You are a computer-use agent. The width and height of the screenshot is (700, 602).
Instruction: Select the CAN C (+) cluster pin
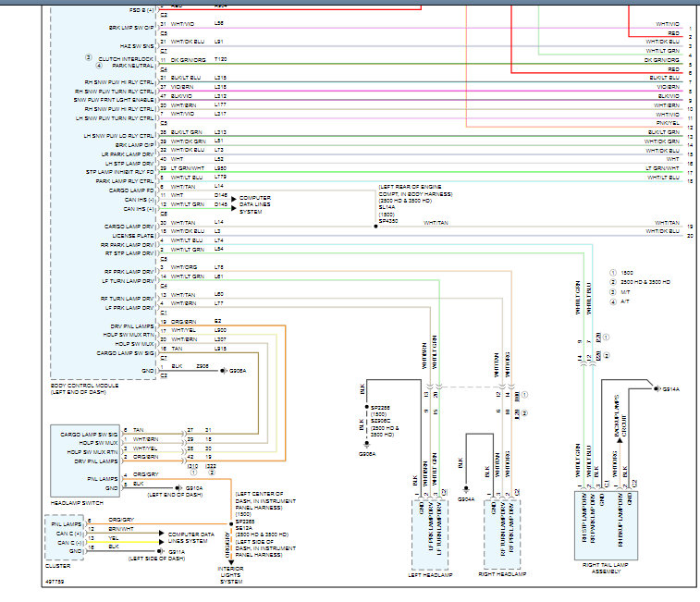tap(68, 534)
